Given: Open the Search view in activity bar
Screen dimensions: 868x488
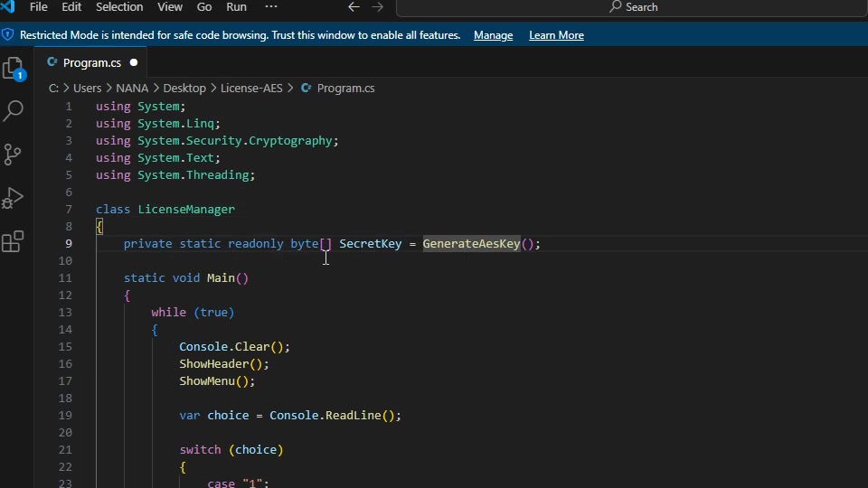Looking at the screenshot, I should (14, 111).
